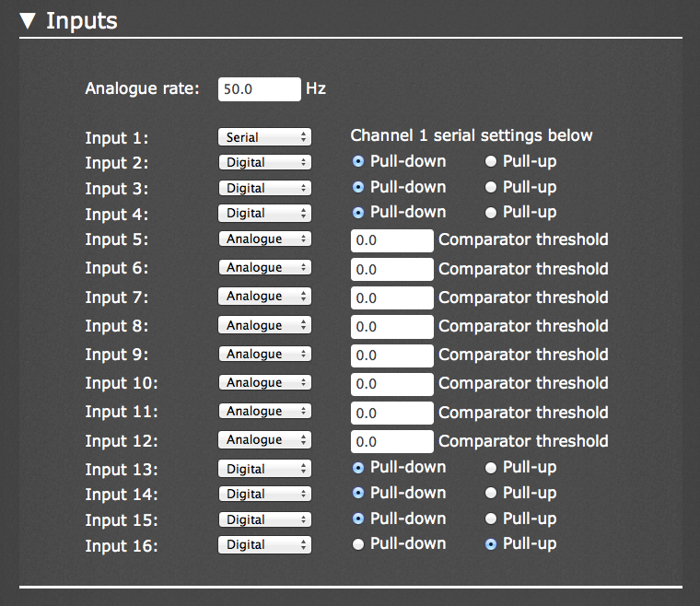Screen dimensions: 700x606
Task: Select Pull-down for Input 4
Action: click(x=358, y=213)
